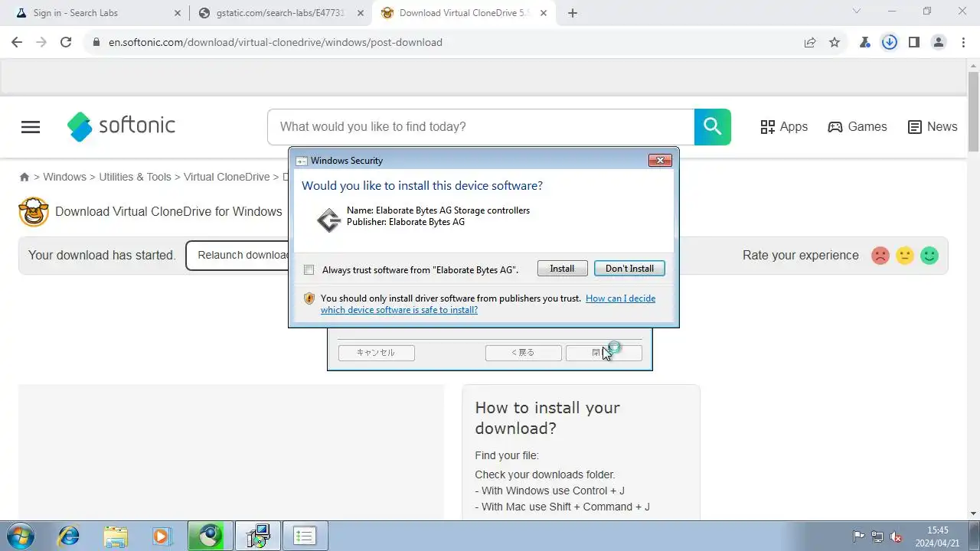This screenshot has height=551, width=980.
Task: Open the Windows Start menu
Action: 21,536
